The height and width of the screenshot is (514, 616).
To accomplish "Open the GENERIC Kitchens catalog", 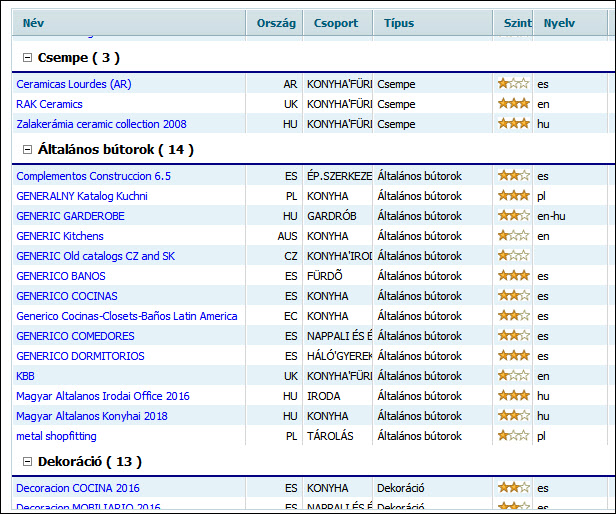I will 60,236.
